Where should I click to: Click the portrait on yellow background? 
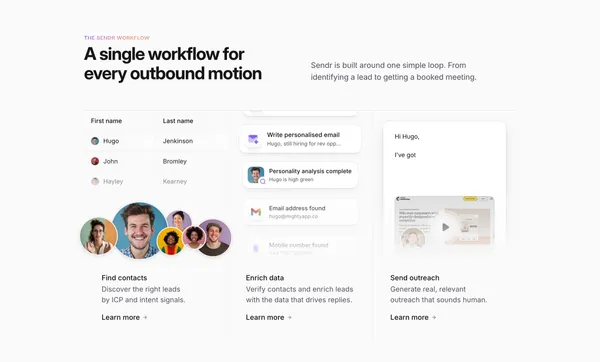(x=171, y=241)
